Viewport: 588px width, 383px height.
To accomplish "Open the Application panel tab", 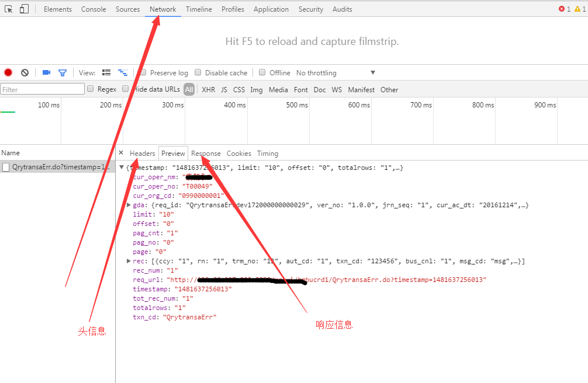I will (271, 9).
